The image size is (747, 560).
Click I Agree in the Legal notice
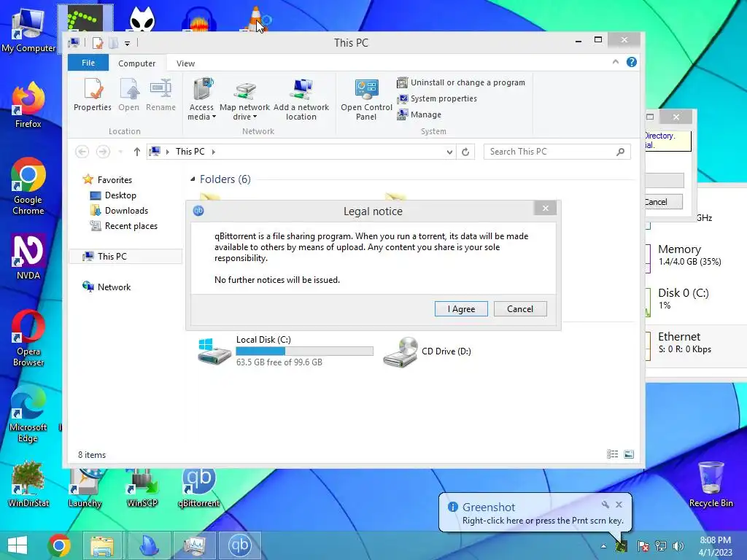tap(461, 309)
